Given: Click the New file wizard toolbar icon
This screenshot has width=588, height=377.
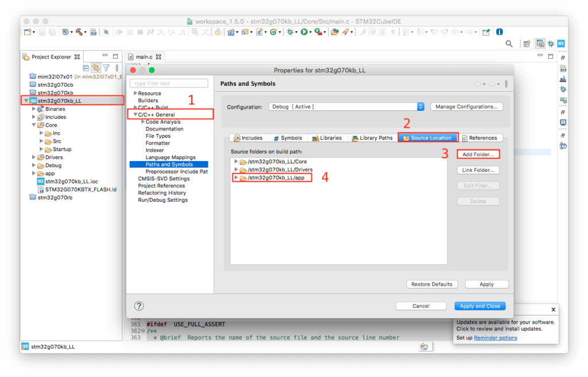Looking at the screenshot, I should [x=28, y=32].
